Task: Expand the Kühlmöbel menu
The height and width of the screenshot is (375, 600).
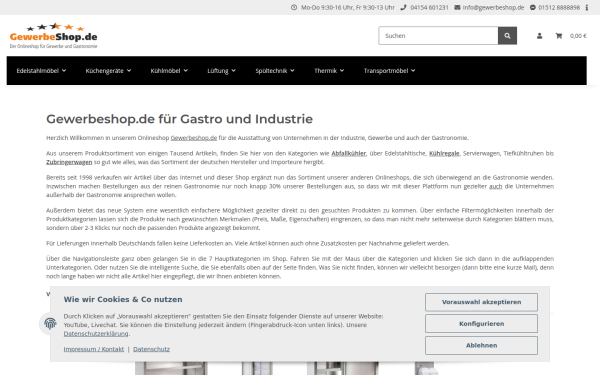Action: pos(169,70)
